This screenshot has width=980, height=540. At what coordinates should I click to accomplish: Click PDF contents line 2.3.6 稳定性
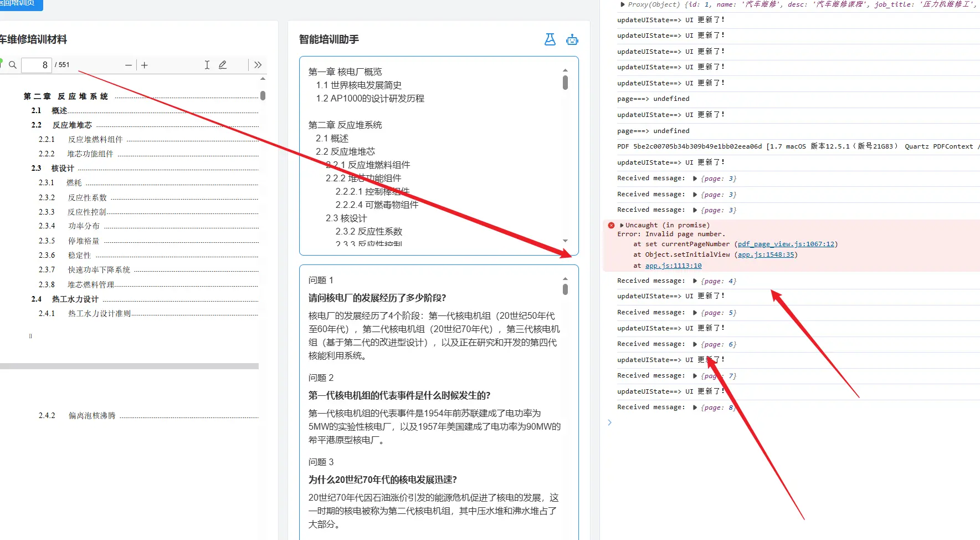pyautogui.click(x=148, y=255)
